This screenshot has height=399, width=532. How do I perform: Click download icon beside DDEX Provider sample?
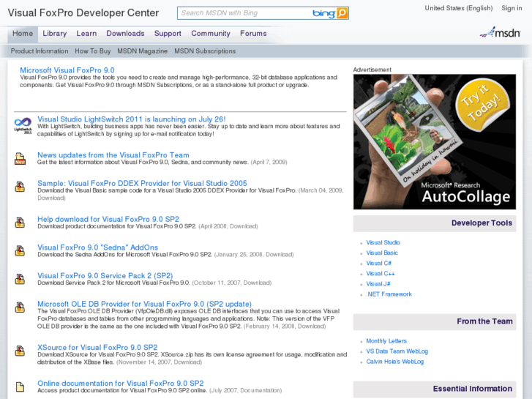click(20, 187)
